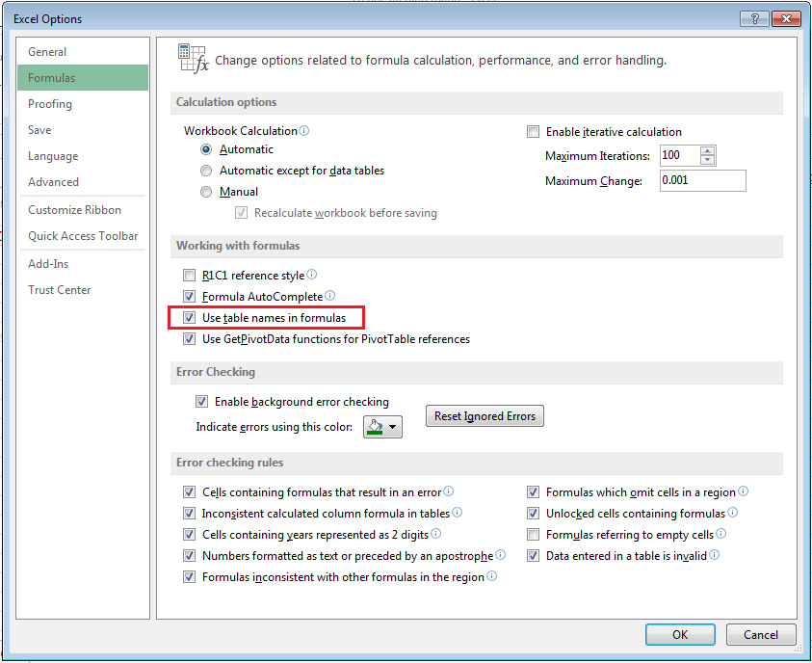This screenshot has height=663, width=812.
Task: Decrease Maximum Iterations with the down spinner arrow
Action: point(708,160)
